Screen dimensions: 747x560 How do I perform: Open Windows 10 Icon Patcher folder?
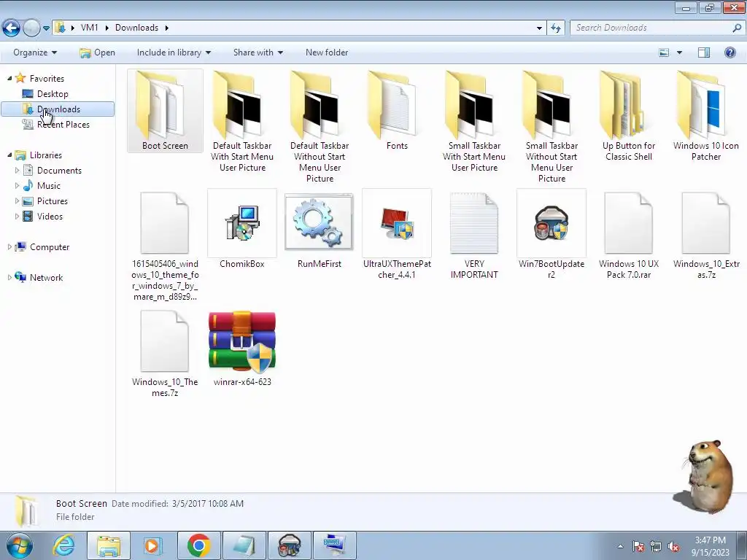pyautogui.click(x=705, y=116)
